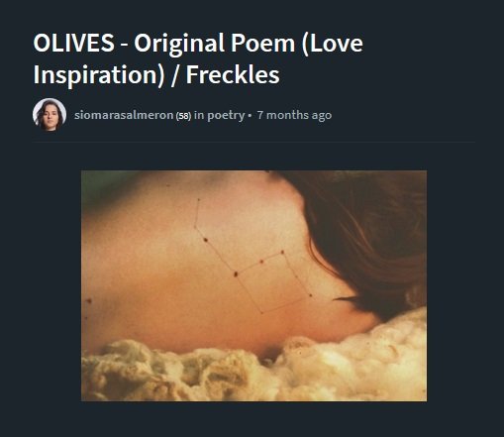
Task: Click the face in author avatar
Action: pos(50,114)
